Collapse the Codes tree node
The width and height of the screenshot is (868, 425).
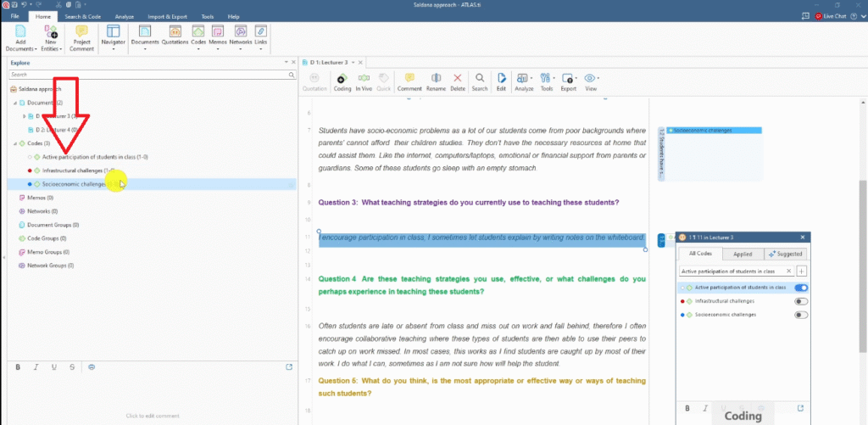point(12,143)
